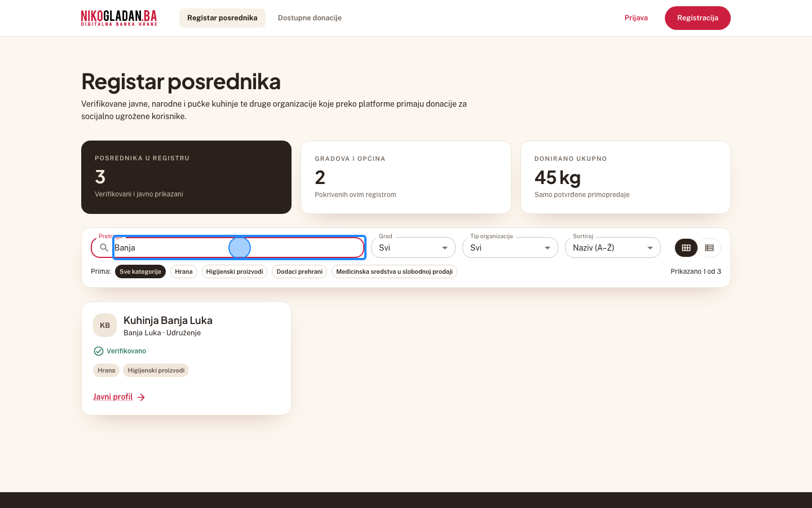The width and height of the screenshot is (812, 508).
Task: Click the Hrana tag in the card
Action: click(x=106, y=370)
